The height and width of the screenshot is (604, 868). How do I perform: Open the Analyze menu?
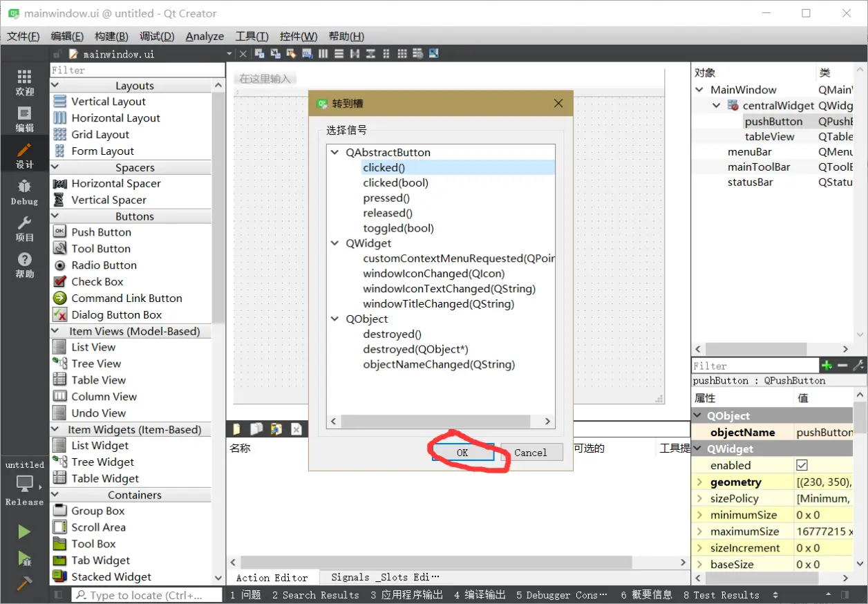click(x=205, y=36)
